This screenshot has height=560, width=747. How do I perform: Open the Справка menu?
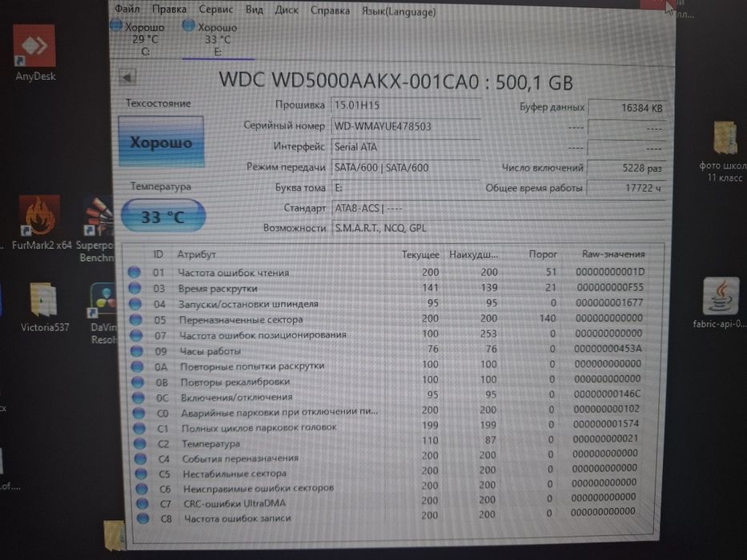click(x=330, y=10)
